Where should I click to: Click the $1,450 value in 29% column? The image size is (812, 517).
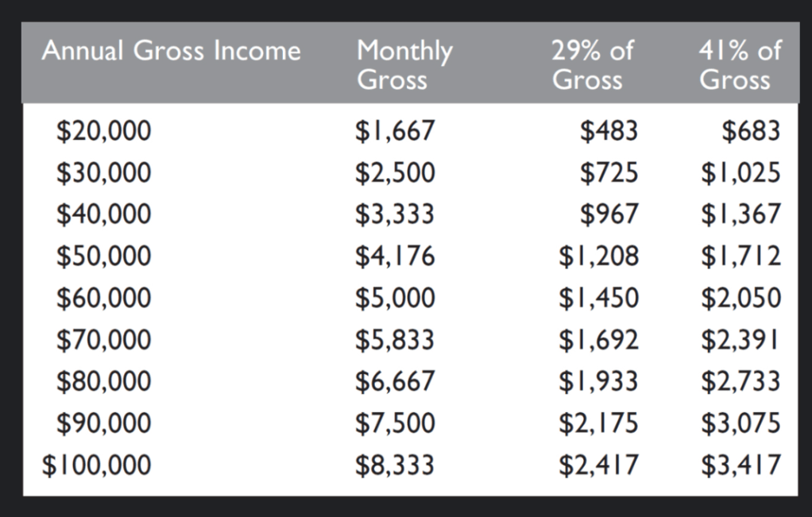click(x=598, y=298)
